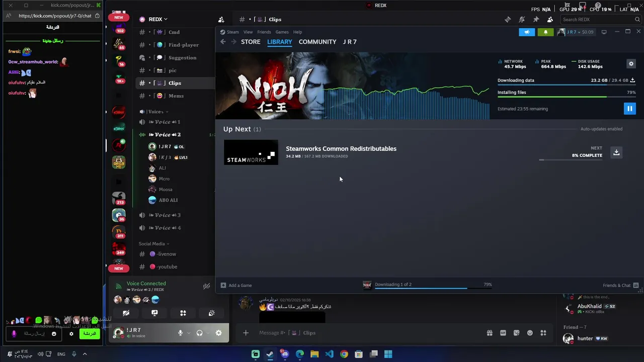Open Kick chat emoji picker

tap(54, 334)
